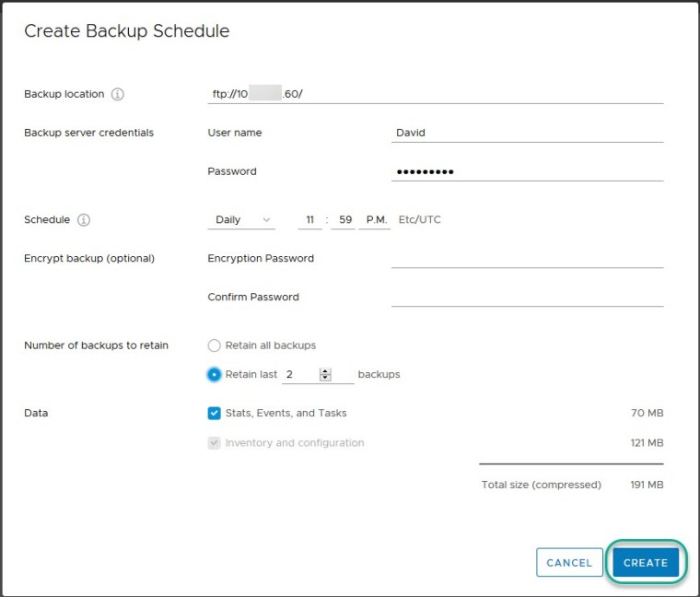Click the CREATE button
Screen dimensions: 700x597
pyautogui.click(x=646, y=563)
